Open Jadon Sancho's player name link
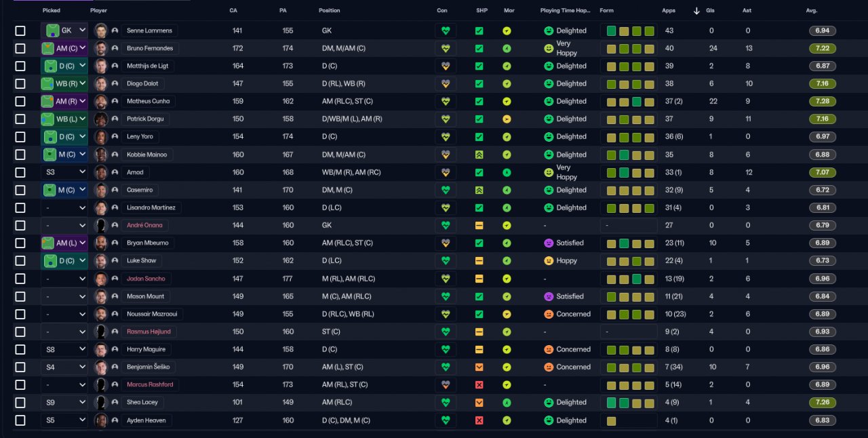The image size is (868, 438). tap(146, 279)
